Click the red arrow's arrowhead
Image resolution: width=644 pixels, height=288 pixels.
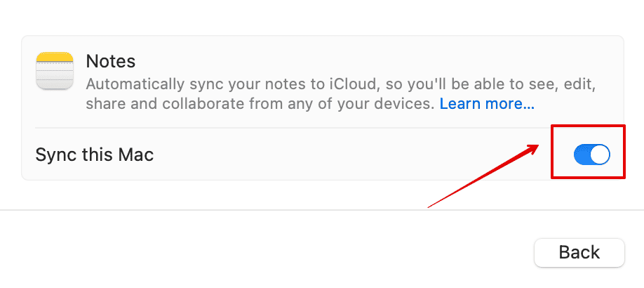point(535,148)
